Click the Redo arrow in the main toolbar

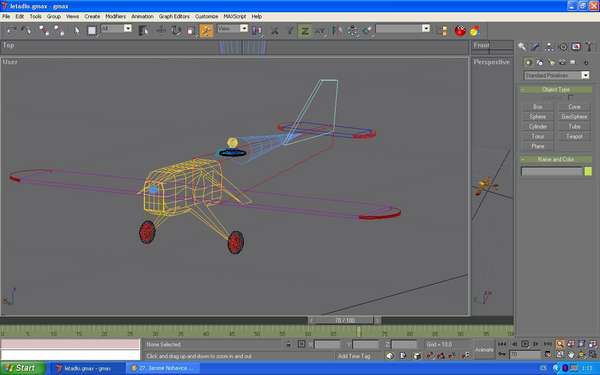[x=26, y=30]
